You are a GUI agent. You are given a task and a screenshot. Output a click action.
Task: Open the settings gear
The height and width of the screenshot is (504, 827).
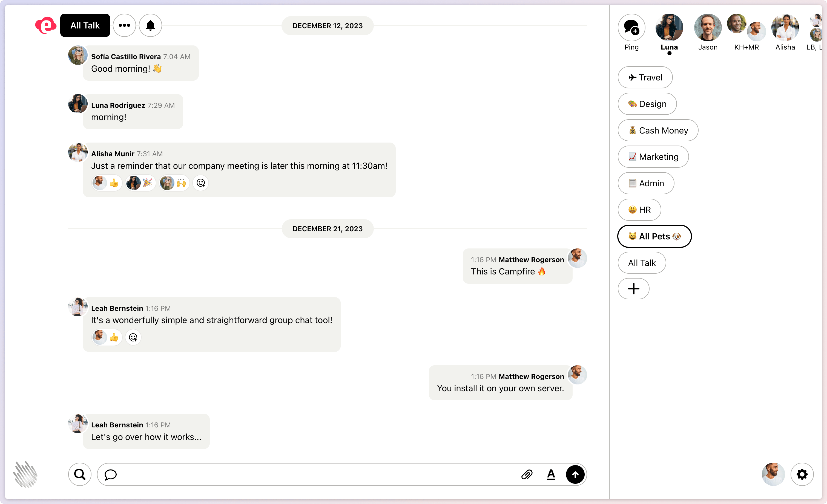[802, 474]
